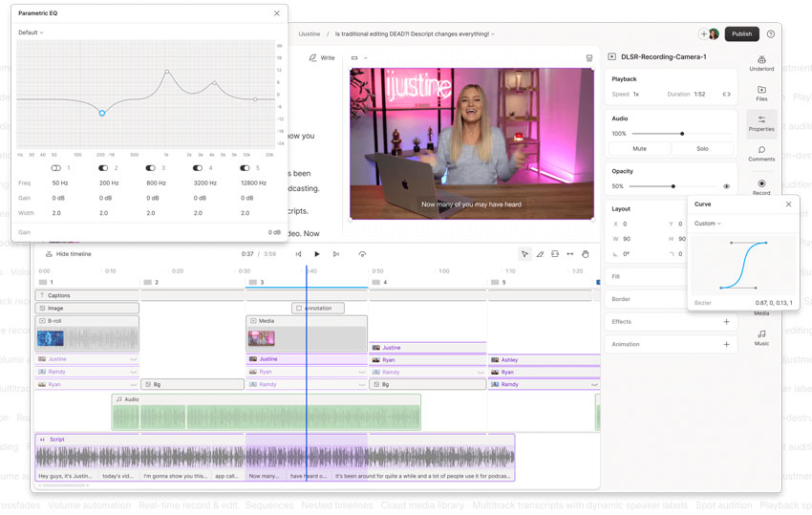
Task: Open the Default preset dropdown in Parametric EQ
Action: [x=31, y=32]
